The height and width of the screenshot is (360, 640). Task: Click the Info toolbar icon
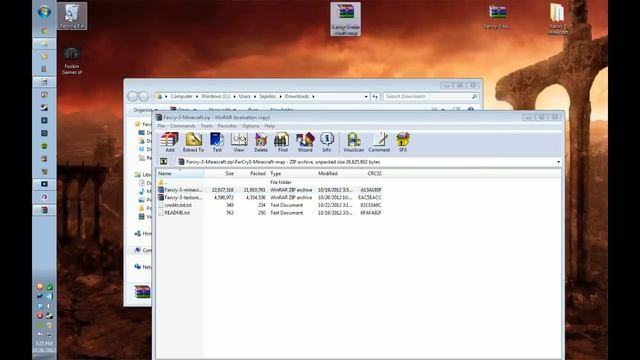(x=327, y=142)
